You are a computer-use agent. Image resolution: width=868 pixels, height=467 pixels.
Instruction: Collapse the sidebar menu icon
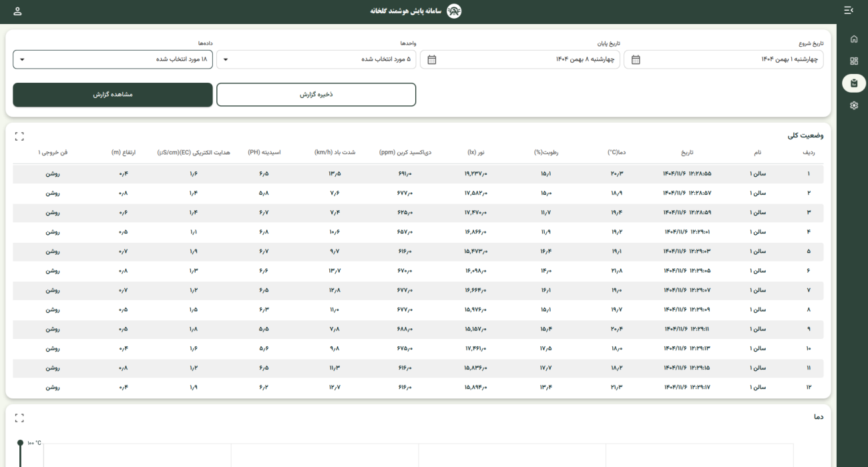pyautogui.click(x=849, y=11)
